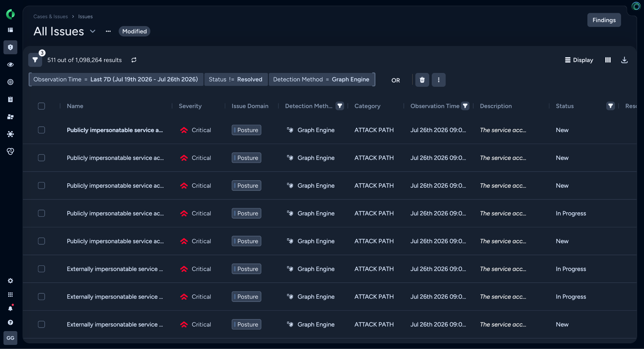
Task: Click the 511 out of 1,098,264 results count
Action: (85, 60)
